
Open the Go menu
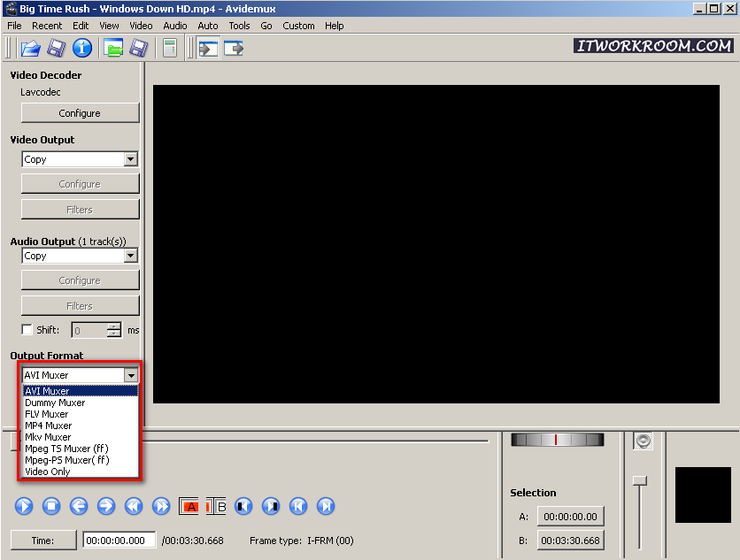pos(266,26)
